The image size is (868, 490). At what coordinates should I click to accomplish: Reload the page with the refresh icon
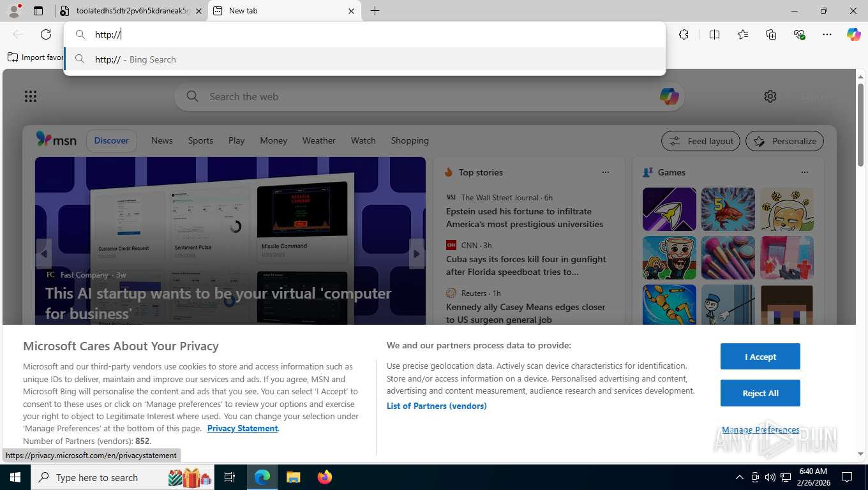pyautogui.click(x=46, y=34)
